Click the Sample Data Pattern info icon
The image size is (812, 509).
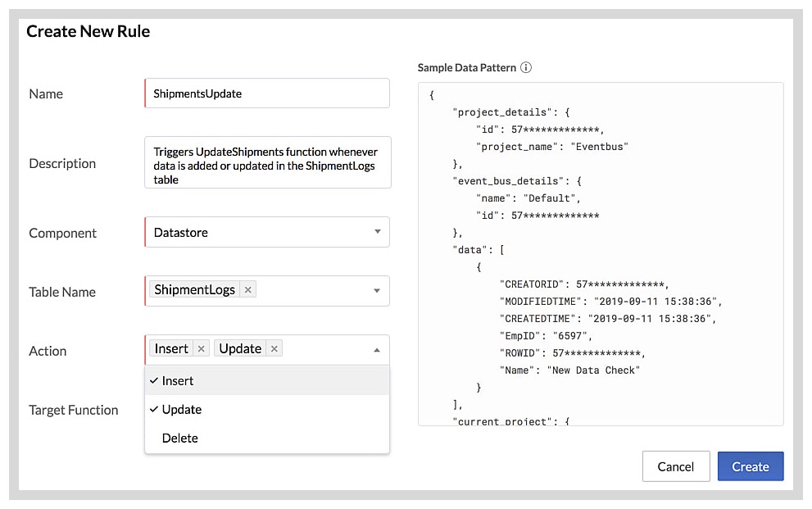[x=526, y=67]
